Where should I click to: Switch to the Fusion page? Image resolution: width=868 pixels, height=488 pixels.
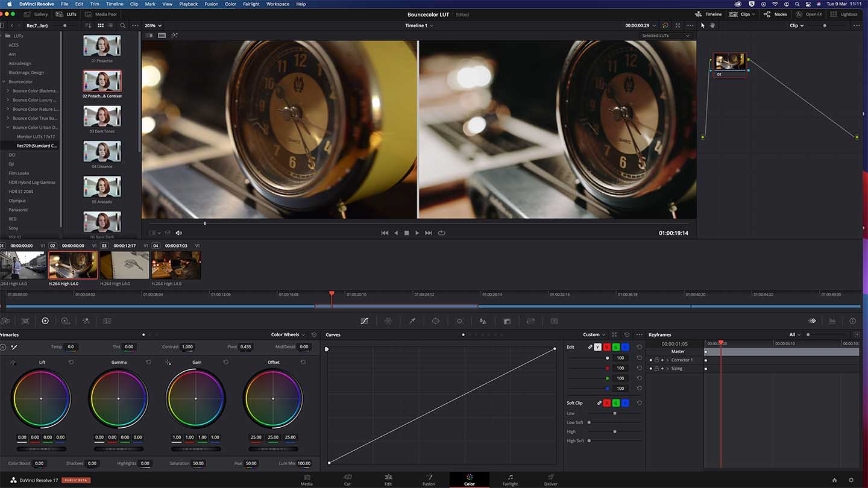tap(429, 480)
